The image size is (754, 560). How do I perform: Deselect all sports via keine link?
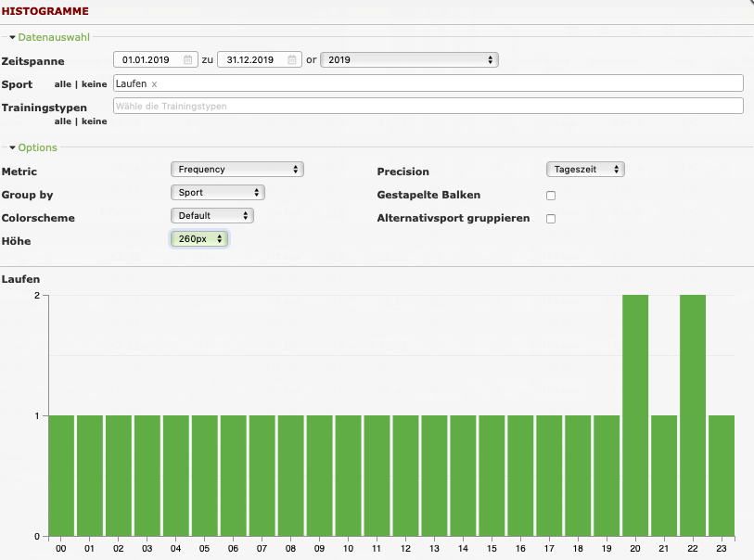point(95,84)
